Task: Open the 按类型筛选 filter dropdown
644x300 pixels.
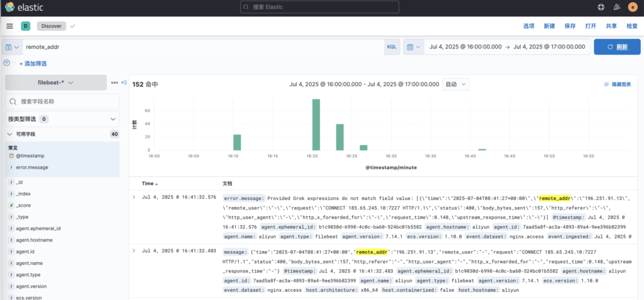Action: (62, 119)
